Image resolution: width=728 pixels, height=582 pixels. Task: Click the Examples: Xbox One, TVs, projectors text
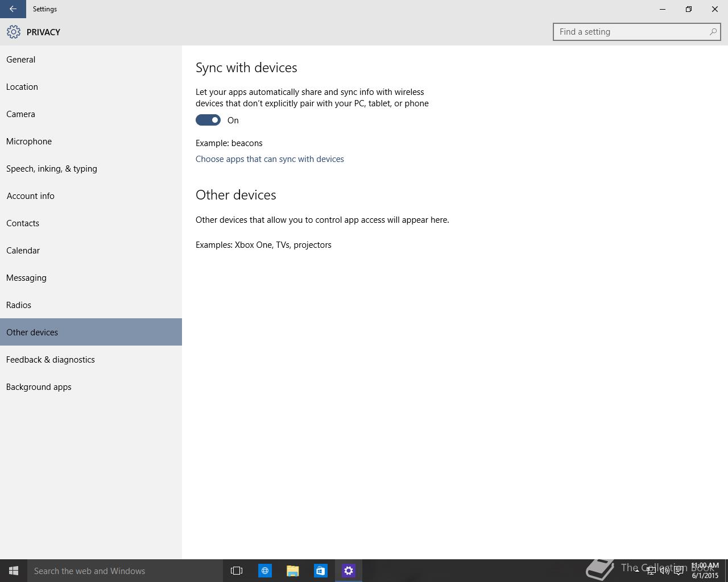click(263, 245)
